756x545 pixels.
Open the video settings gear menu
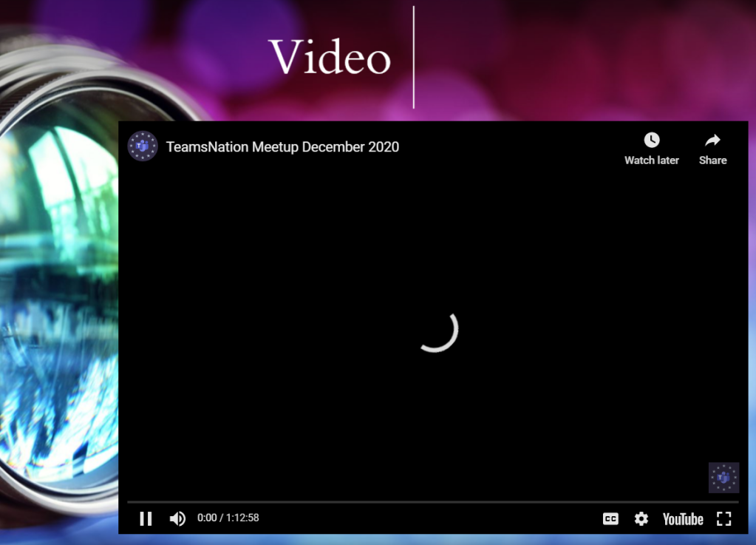click(x=641, y=518)
